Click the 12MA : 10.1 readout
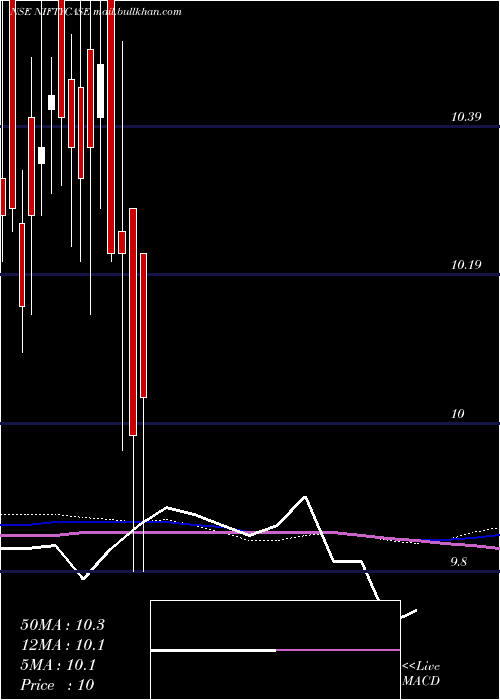Image resolution: width=500 pixels, height=700 pixels. pyautogui.click(x=62, y=645)
